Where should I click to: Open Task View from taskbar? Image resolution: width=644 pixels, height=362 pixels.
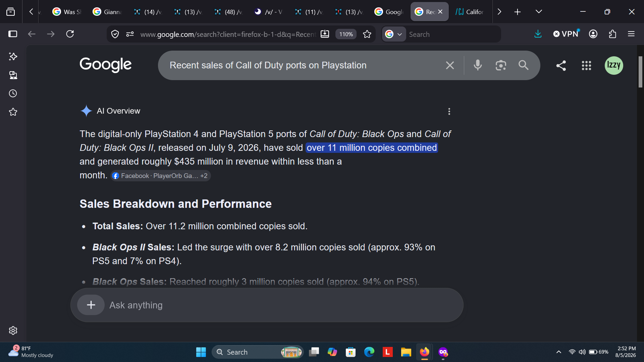point(314,352)
